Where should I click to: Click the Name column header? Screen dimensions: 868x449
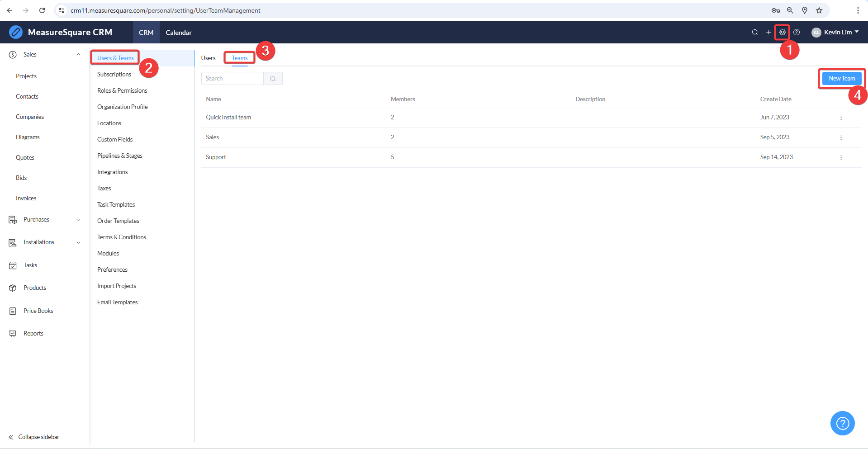tap(213, 99)
